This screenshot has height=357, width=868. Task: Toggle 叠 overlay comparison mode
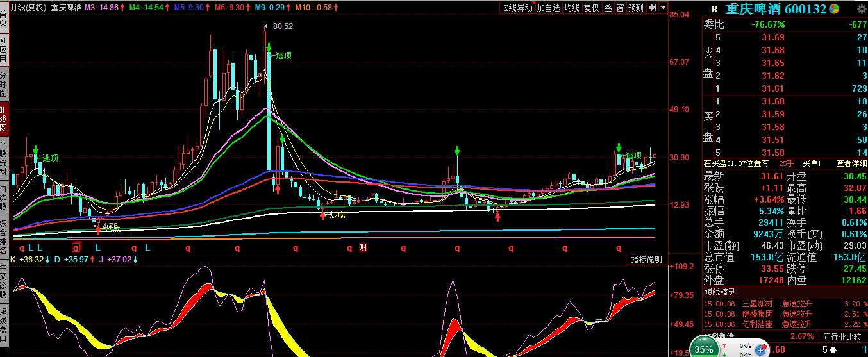(x=608, y=8)
